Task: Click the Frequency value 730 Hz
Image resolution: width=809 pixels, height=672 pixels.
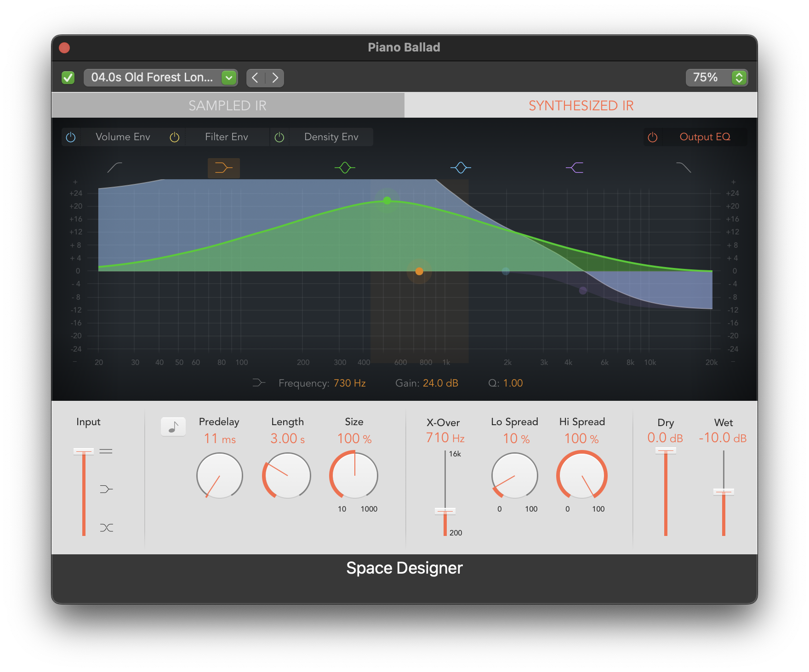Action: click(350, 383)
